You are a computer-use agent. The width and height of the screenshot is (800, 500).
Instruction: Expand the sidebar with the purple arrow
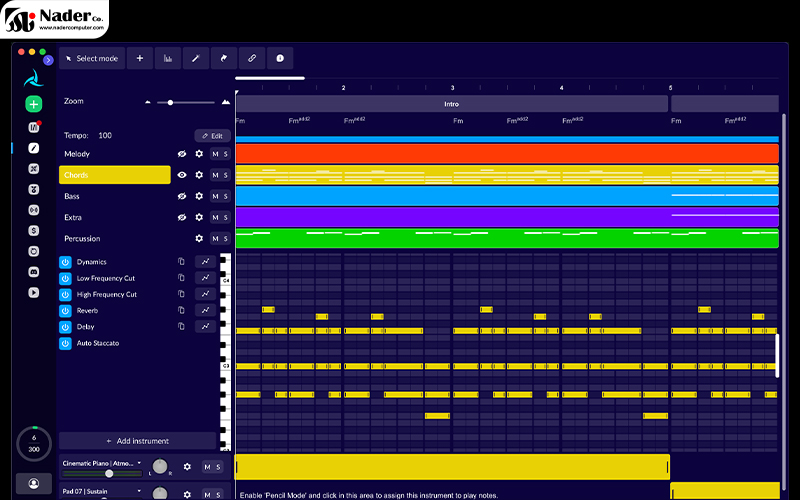[48, 60]
